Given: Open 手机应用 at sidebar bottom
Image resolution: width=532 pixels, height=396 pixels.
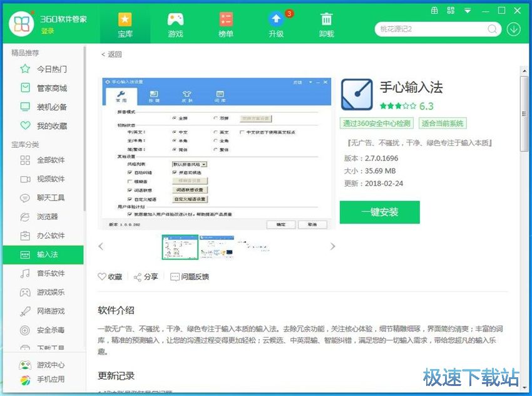Looking at the screenshot, I should pos(42,379).
